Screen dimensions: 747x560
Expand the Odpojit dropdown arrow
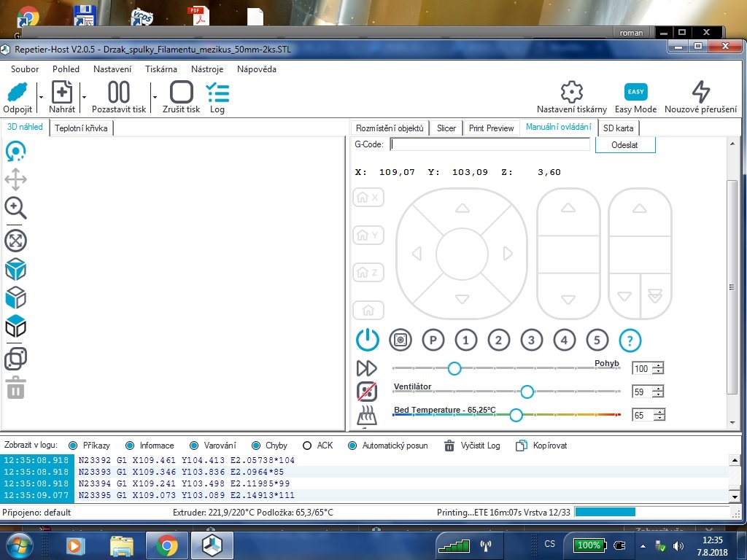[x=41, y=97]
